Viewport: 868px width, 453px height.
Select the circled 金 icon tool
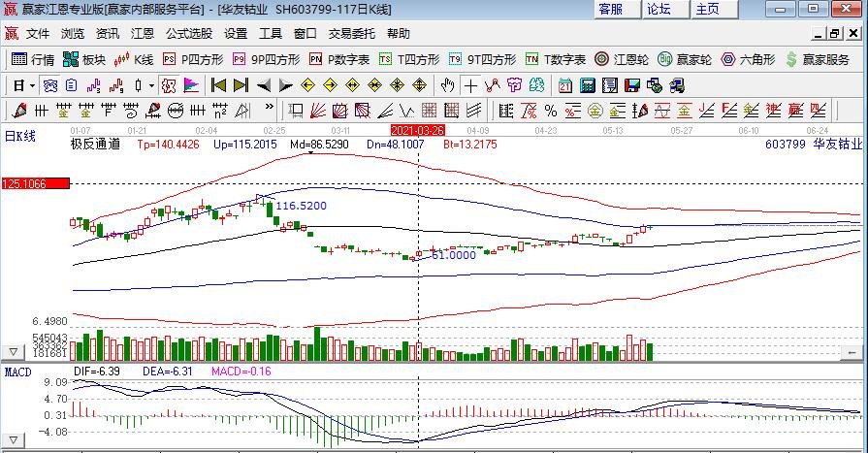pyautogui.click(x=595, y=111)
